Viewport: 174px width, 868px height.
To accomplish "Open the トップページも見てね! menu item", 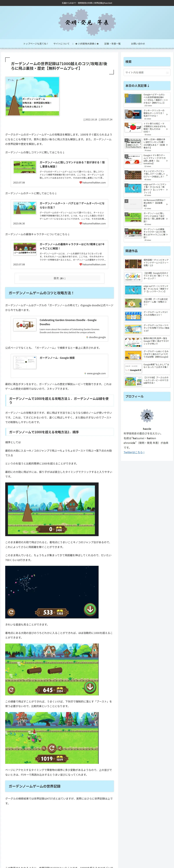I will point(36,43).
